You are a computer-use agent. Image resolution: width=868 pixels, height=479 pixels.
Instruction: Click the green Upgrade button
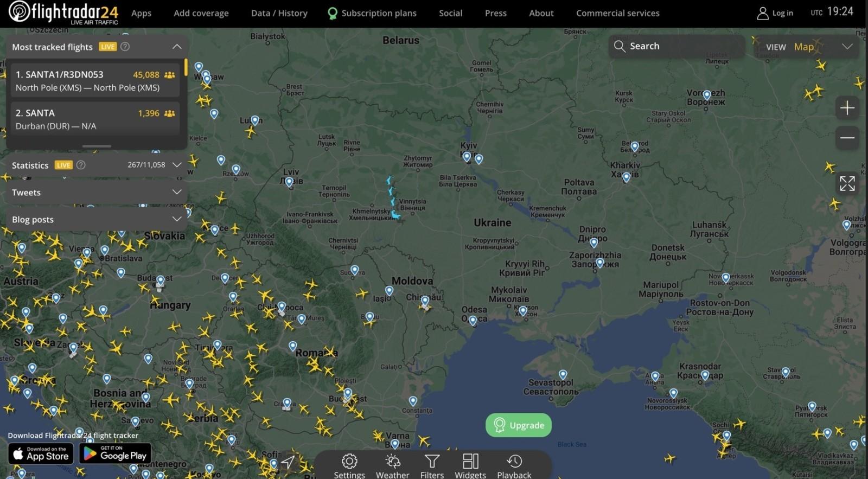click(519, 425)
